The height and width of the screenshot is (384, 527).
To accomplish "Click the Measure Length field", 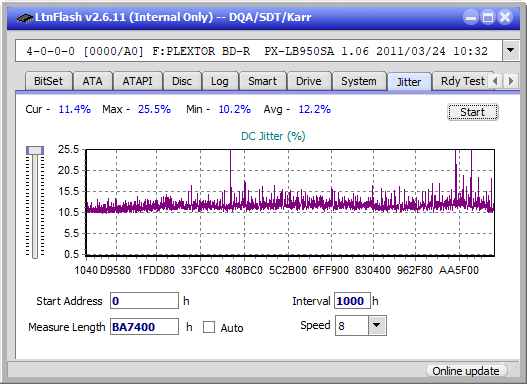I will [145, 327].
